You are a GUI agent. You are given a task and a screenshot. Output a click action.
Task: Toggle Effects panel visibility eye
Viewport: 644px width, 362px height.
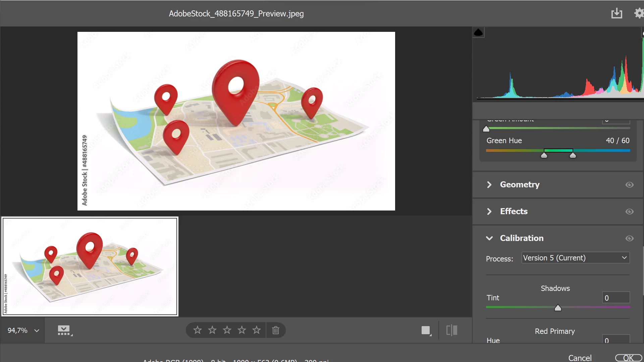point(629,212)
